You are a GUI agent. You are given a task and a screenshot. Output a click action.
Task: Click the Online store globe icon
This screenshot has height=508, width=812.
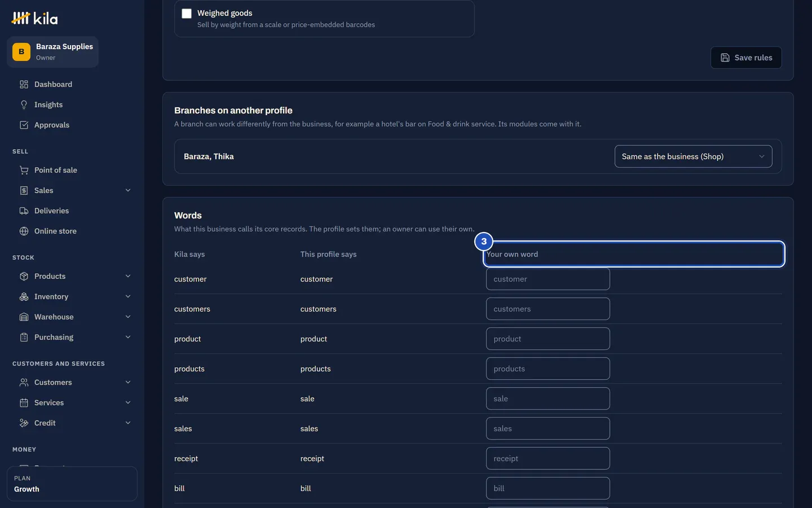coord(24,231)
